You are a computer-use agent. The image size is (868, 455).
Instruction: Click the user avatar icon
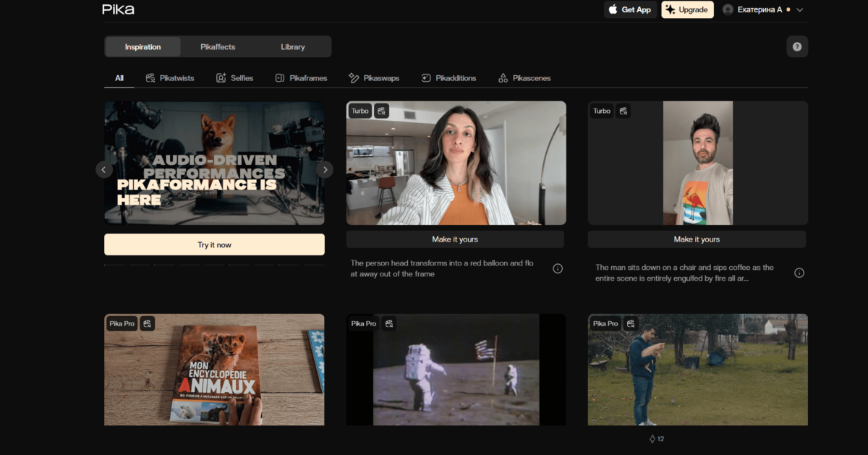[x=728, y=9]
